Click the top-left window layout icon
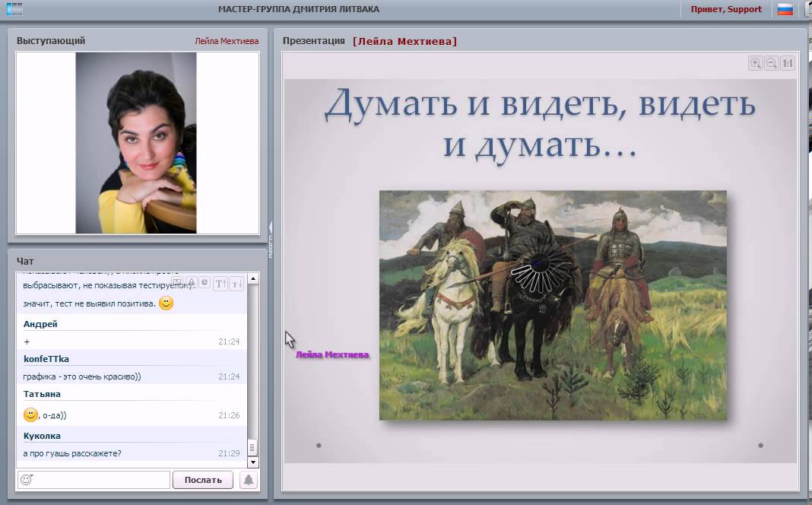 [14, 9]
